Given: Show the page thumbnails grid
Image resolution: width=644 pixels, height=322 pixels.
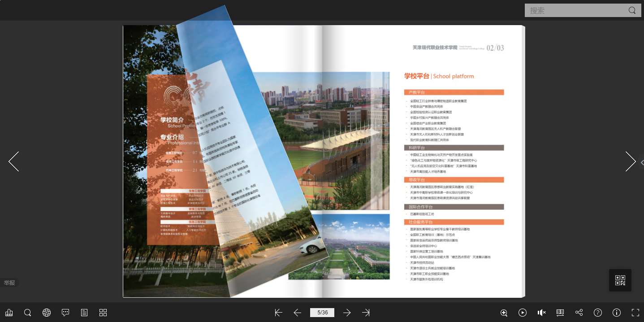Looking at the screenshot, I should click(103, 313).
